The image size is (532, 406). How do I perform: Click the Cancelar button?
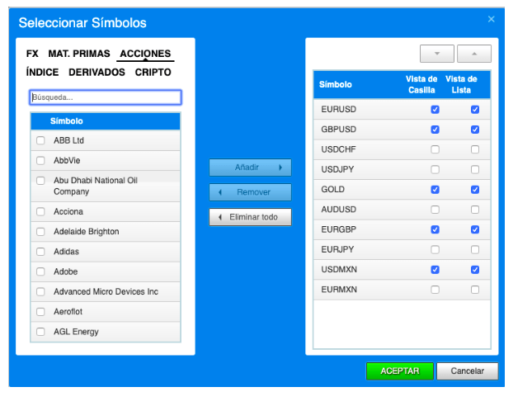tap(467, 371)
